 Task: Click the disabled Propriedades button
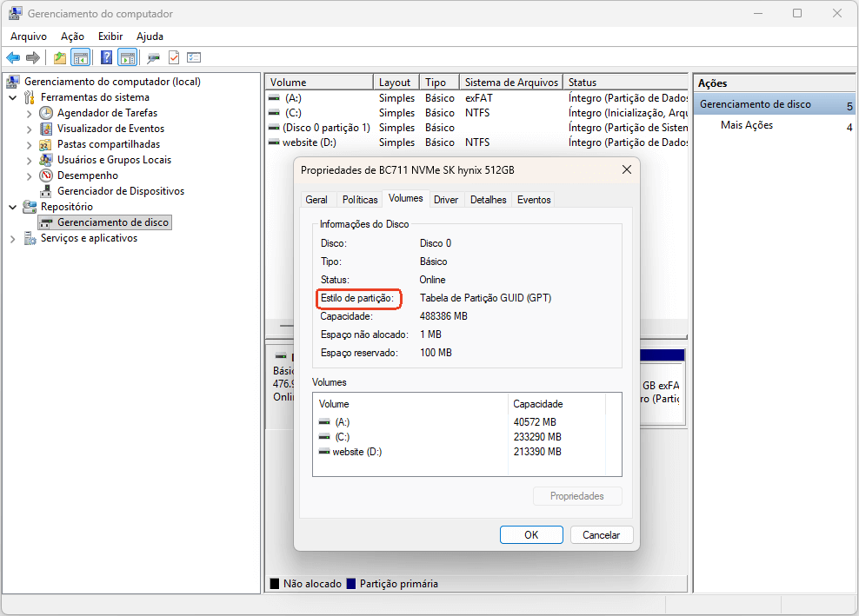point(577,495)
